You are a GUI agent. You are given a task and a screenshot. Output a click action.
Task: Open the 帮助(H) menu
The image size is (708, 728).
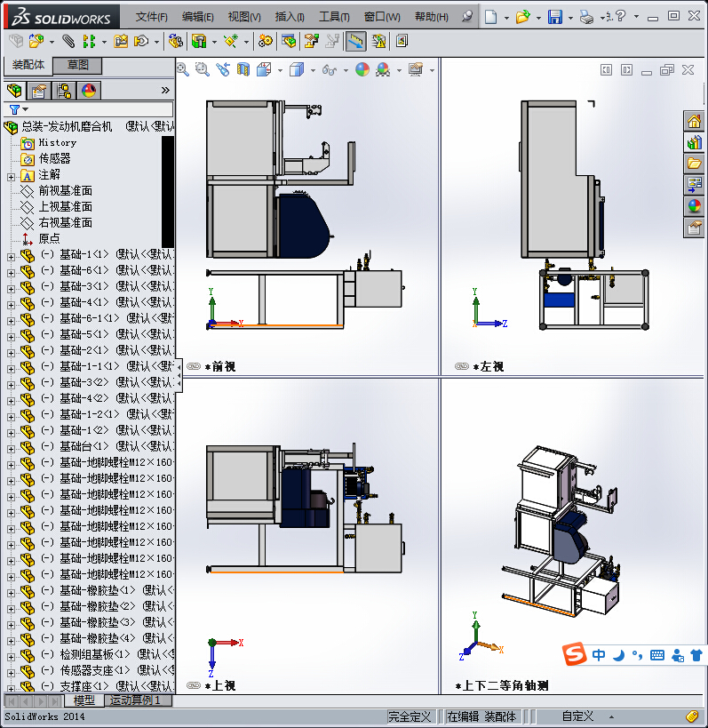point(432,17)
